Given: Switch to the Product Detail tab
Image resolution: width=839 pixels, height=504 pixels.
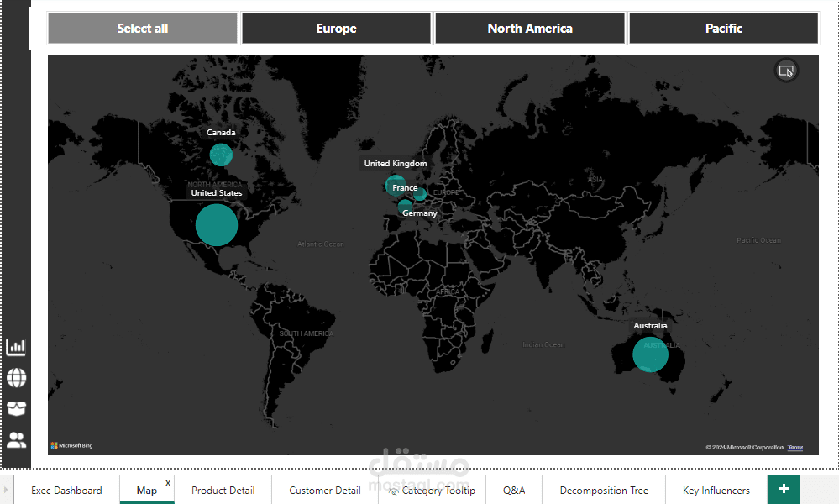Looking at the screenshot, I should coord(223,490).
